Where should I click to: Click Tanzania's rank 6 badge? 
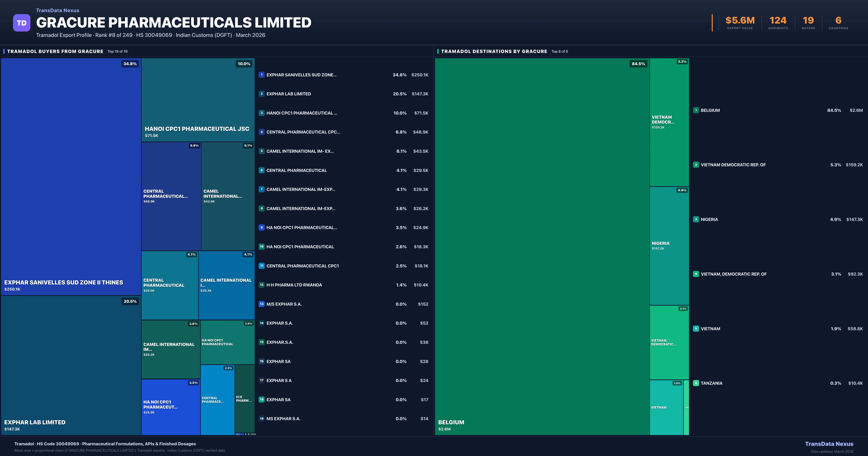coord(696,383)
